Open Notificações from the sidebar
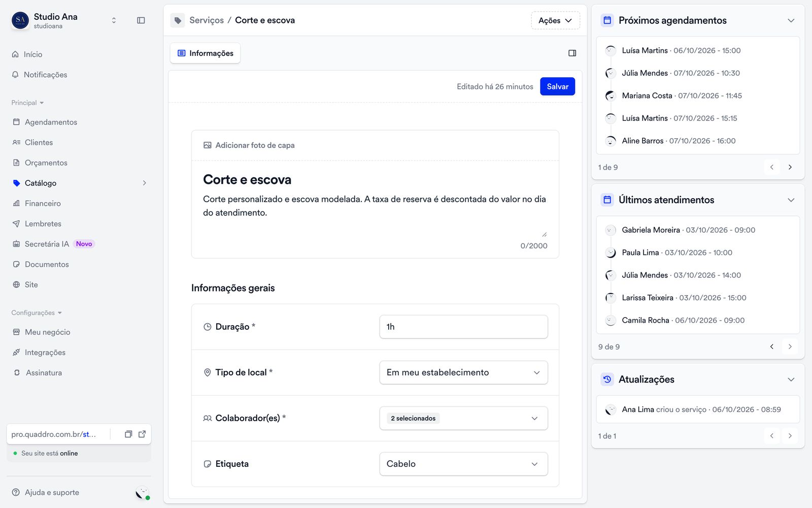The image size is (812, 508). point(45,75)
